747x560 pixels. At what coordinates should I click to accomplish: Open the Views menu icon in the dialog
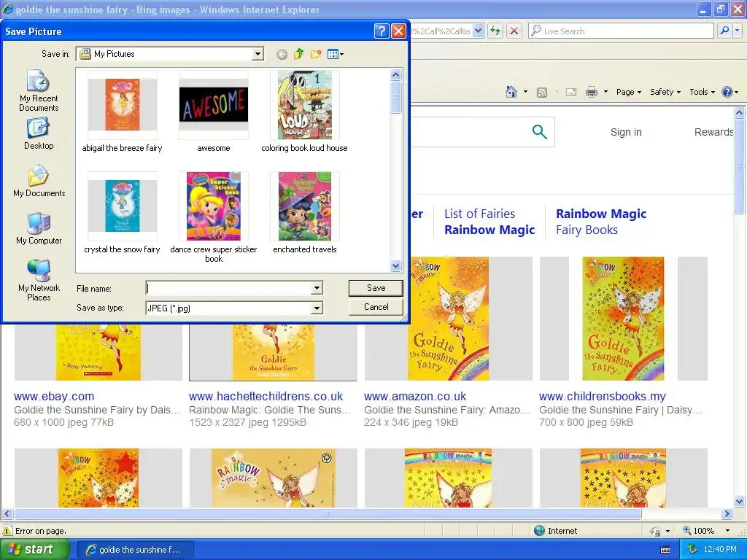pyautogui.click(x=336, y=54)
